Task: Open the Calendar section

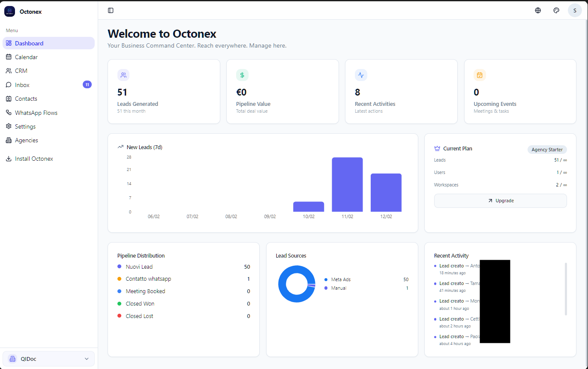Action: (27, 57)
